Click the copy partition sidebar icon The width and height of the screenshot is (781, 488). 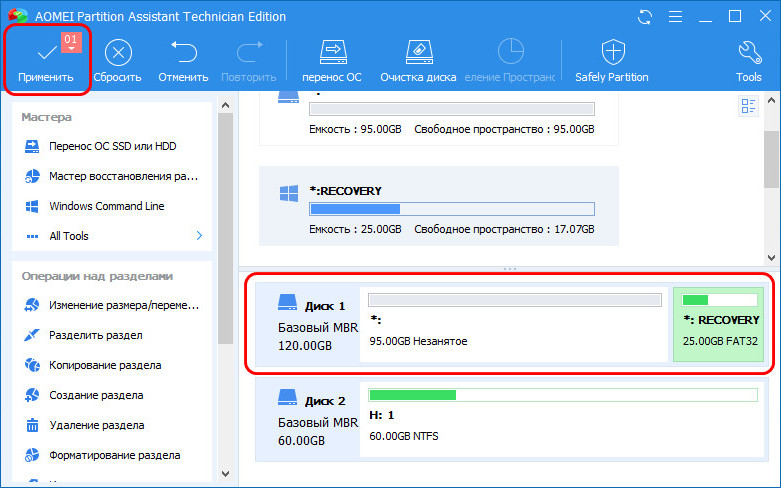point(32,365)
